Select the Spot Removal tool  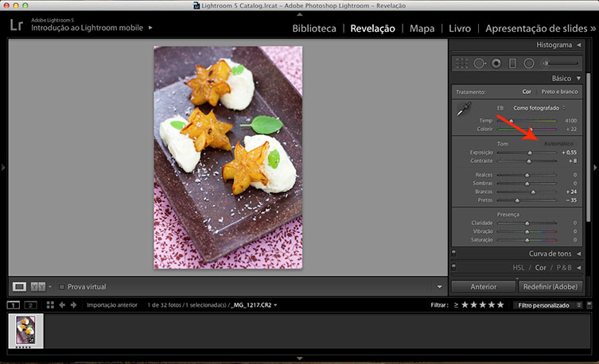tap(479, 63)
